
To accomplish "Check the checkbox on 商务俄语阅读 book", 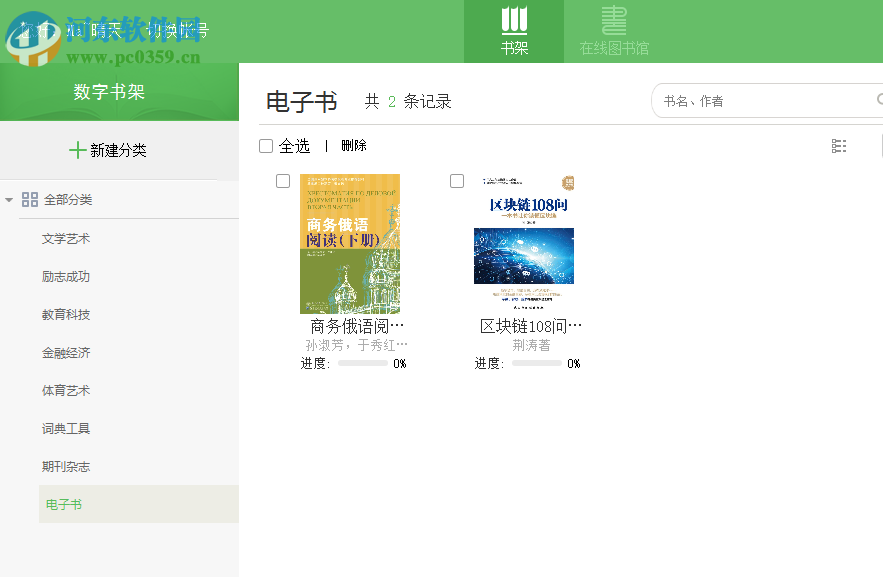I will 281,181.
